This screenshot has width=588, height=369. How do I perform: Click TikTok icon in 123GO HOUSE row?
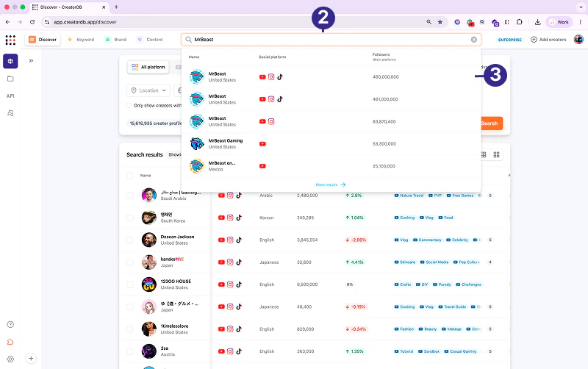[239, 284]
